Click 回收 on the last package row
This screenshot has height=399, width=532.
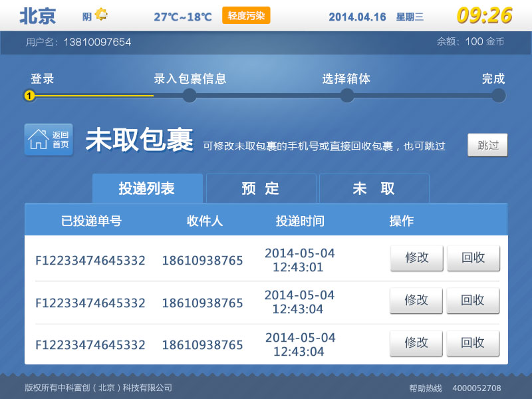[473, 344]
